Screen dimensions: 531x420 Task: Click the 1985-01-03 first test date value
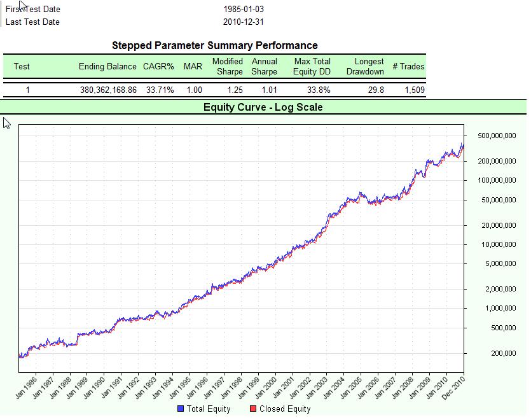click(x=244, y=10)
